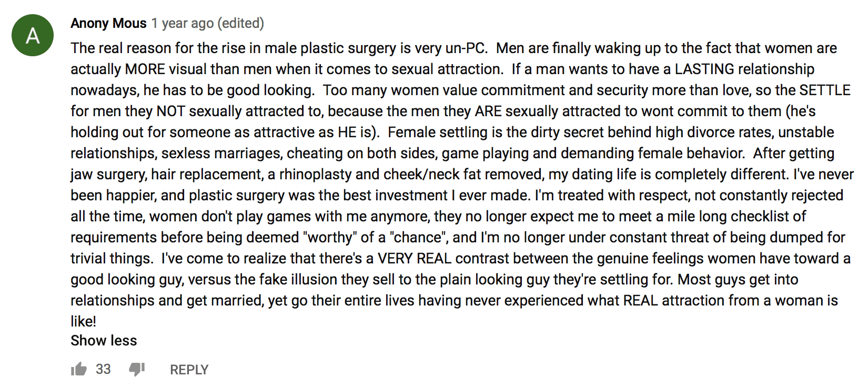Image resolution: width=868 pixels, height=387 pixels.
Task: Click the phrase "VERY REAL" in comment
Action: coord(415,258)
